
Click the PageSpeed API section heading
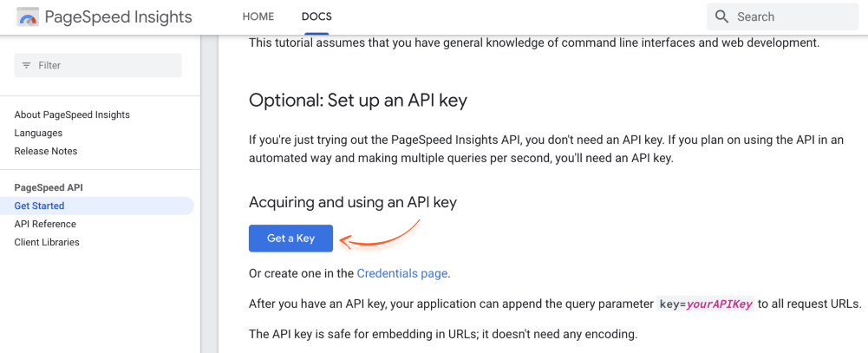point(49,187)
